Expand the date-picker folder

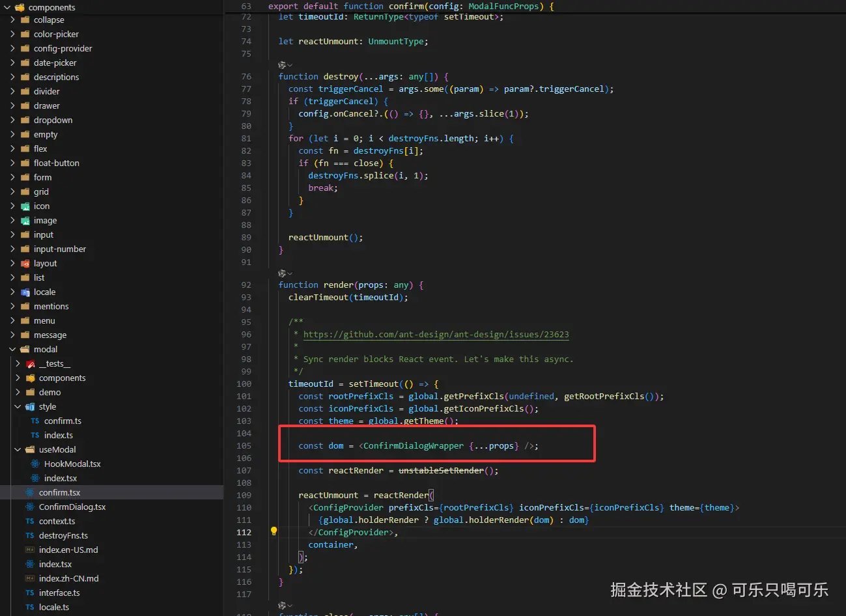[12, 63]
